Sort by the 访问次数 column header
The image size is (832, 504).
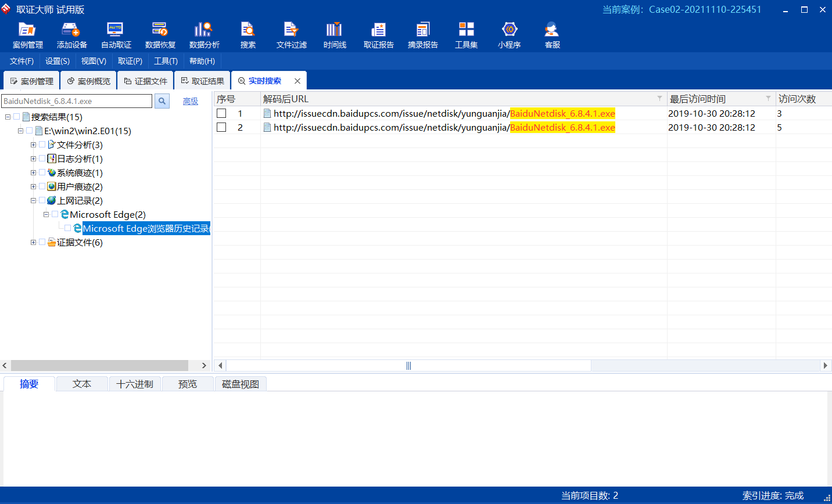[804, 99]
